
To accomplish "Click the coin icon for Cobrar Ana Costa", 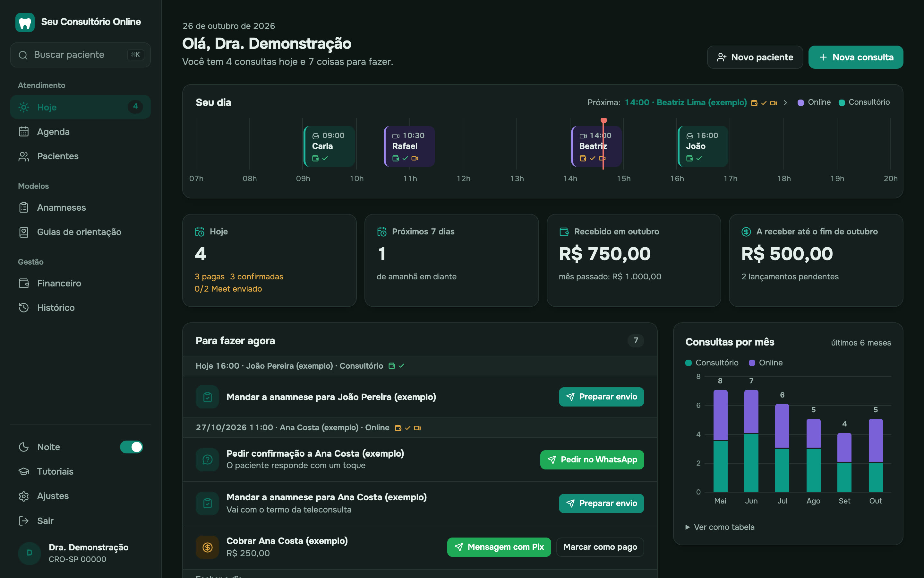I will pos(207,547).
